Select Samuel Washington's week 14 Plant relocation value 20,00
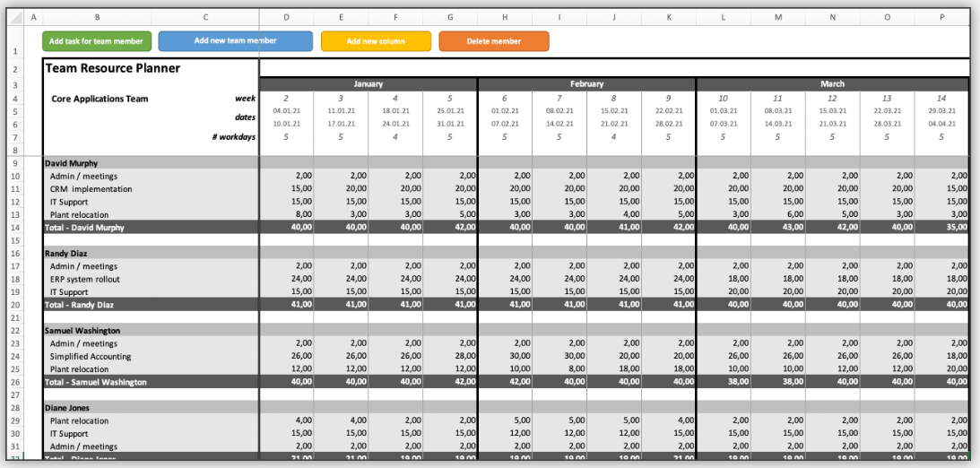980x468 pixels. tap(941, 368)
